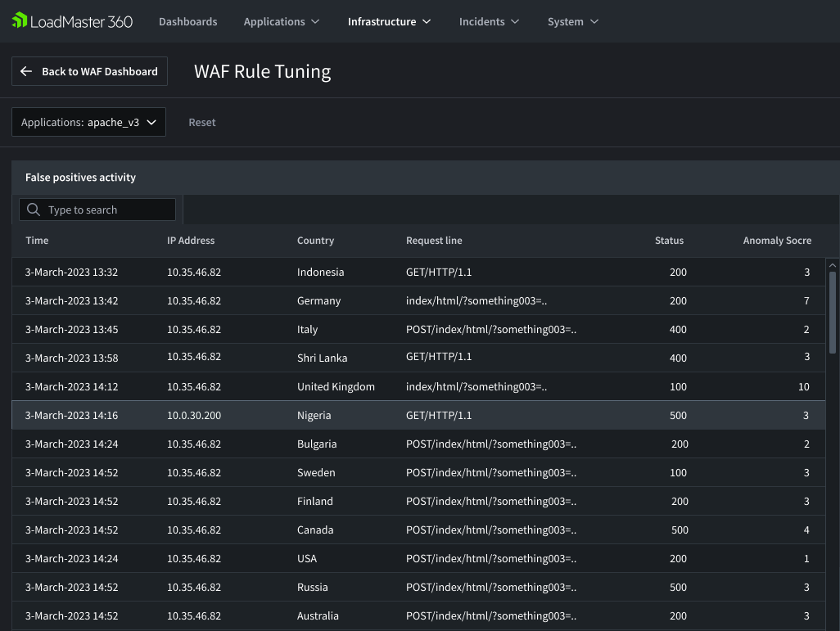The height and width of the screenshot is (631, 840).
Task: Open the apache_v3 applications filter dropdown
Action: click(x=88, y=121)
